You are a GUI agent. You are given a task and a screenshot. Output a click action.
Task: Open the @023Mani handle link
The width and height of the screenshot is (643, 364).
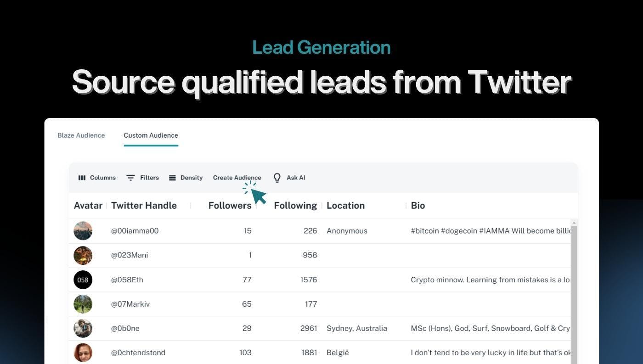pos(130,255)
